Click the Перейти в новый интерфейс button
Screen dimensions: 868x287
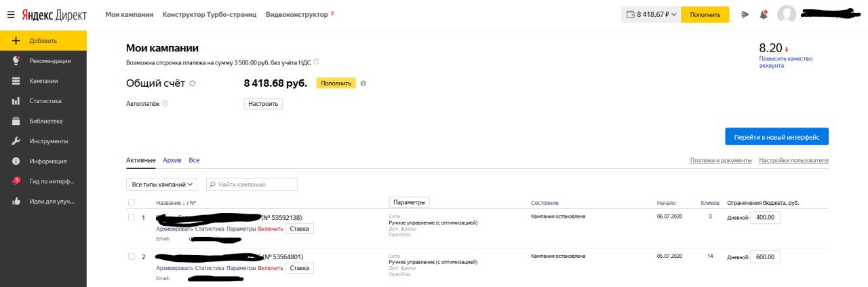[x=776, y=137]
